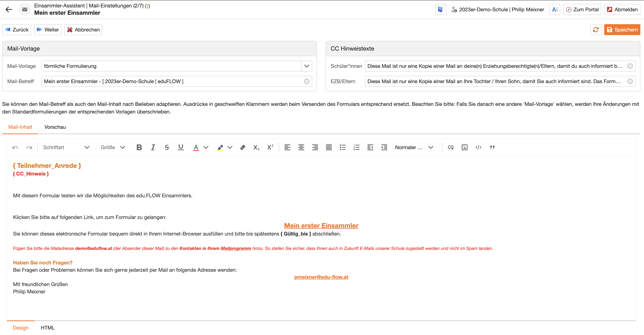This screenshot has height=335, width=644.
Task: Switch to the Vorschau tab
Action: point(55,127)
